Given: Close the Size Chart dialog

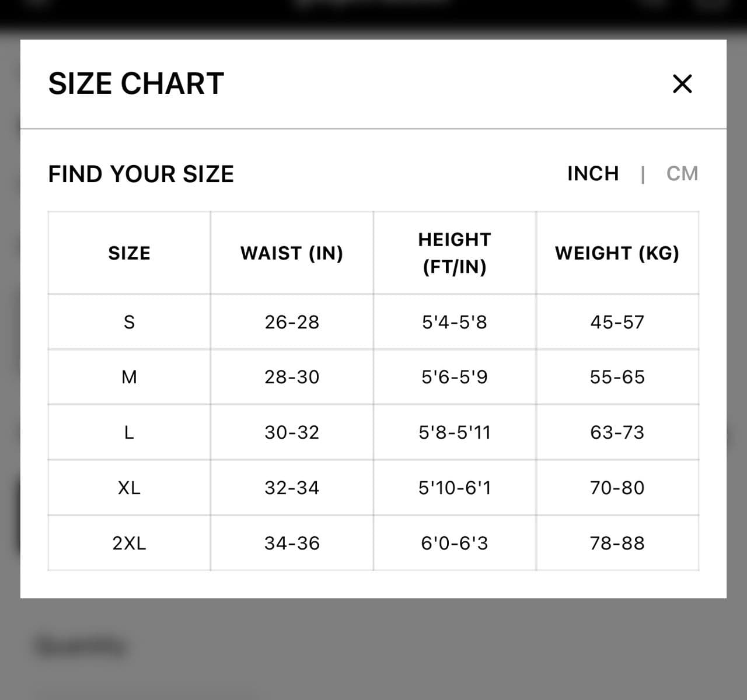Looking at the screenshot, I should click(682, 84).
